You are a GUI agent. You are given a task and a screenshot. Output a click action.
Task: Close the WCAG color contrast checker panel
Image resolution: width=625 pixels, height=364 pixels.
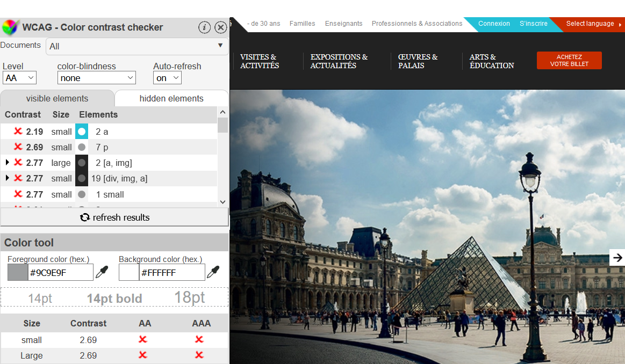coord(220,27)
